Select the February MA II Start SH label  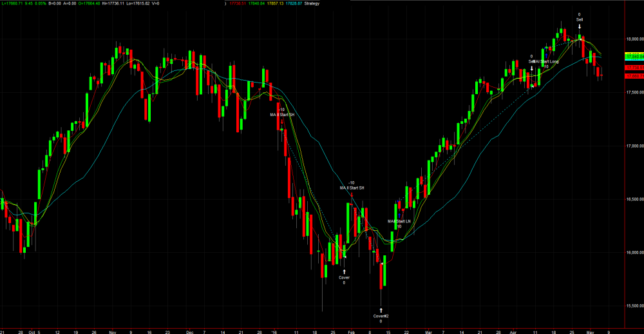352,188
